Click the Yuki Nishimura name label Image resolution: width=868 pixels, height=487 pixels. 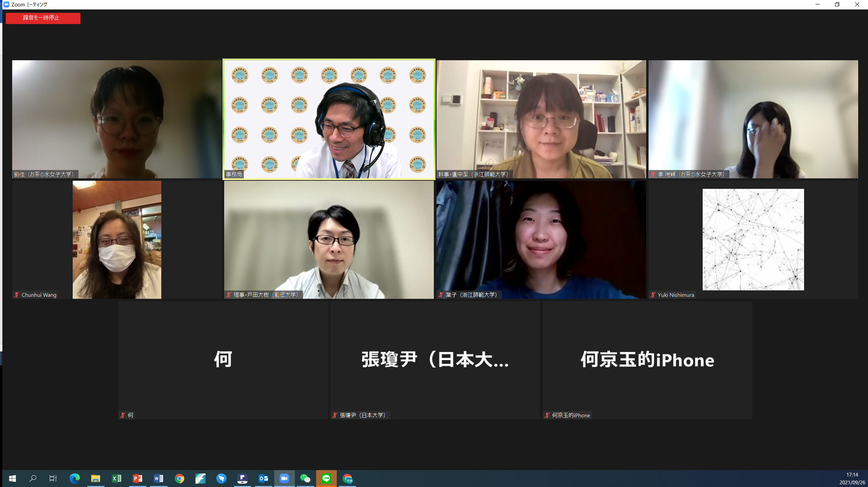(x=676, y=295)
